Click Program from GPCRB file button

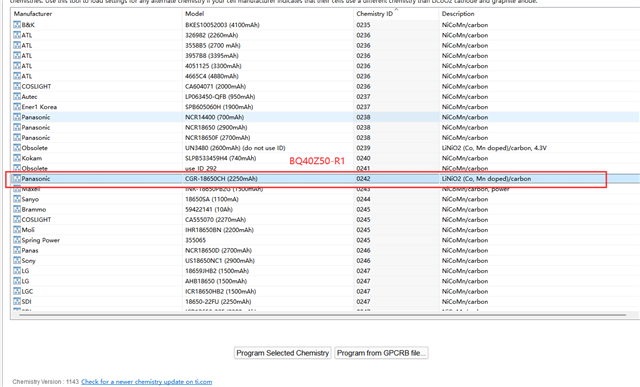pos(381,353)
